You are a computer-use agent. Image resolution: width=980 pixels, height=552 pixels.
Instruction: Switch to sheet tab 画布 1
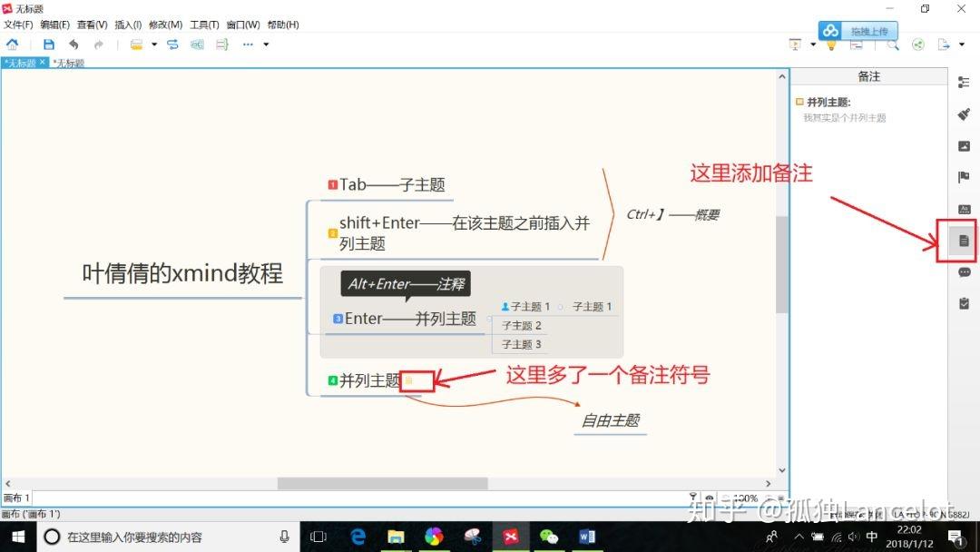(x=16, y=498)
